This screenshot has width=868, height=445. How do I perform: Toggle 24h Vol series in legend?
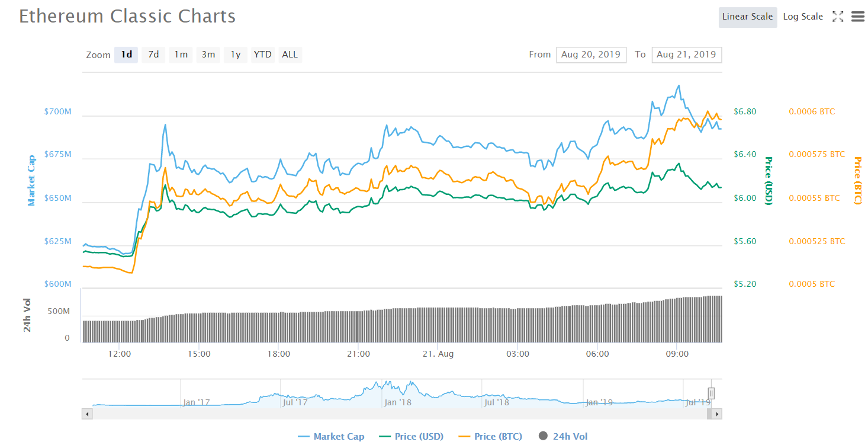[563, 437]
